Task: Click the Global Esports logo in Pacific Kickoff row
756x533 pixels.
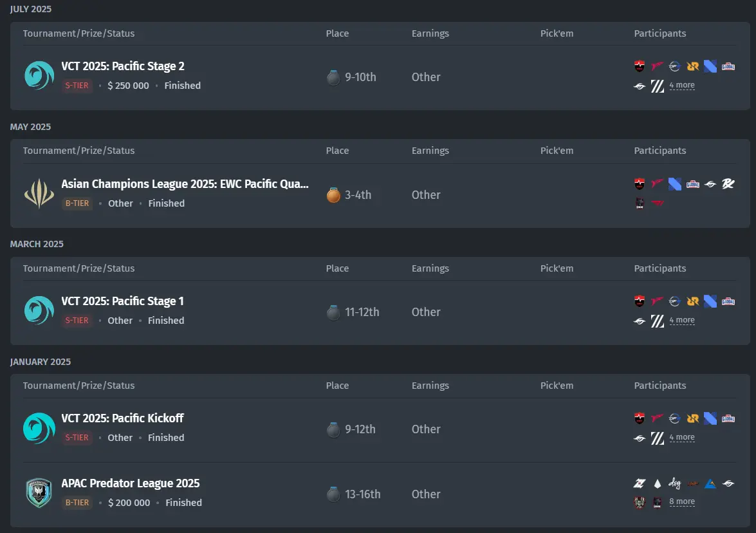Action: 728,418
